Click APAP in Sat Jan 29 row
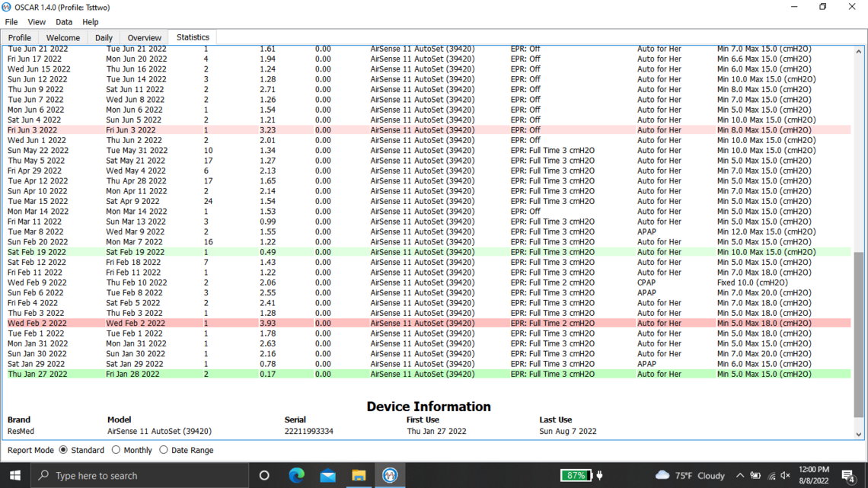Viewport: 868px width, 488px height. pos(646,364)
